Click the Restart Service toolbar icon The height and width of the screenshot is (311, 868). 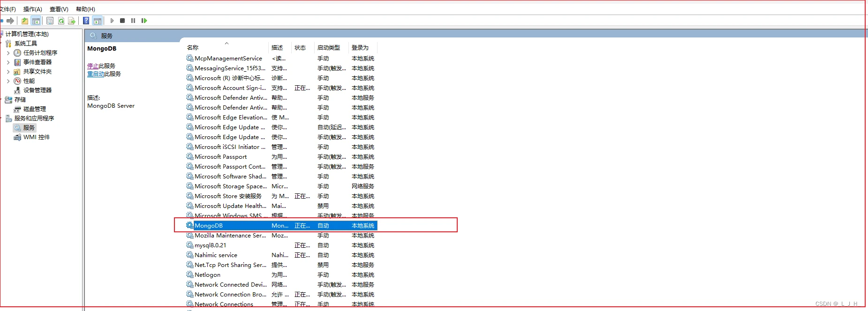(144, 21)
